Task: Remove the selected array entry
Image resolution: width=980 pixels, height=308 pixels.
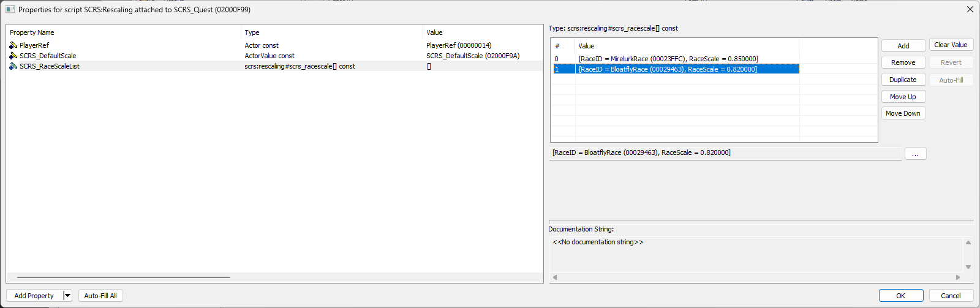Action: [903, 62]
